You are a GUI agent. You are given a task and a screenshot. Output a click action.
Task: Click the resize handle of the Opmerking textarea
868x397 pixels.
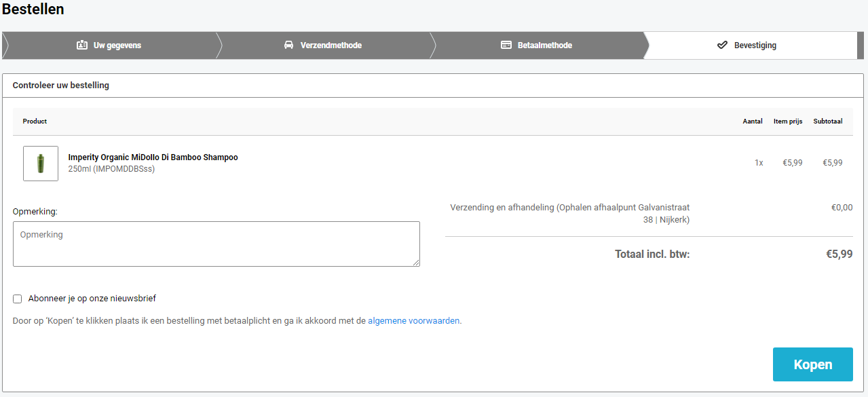click(415, 262)
